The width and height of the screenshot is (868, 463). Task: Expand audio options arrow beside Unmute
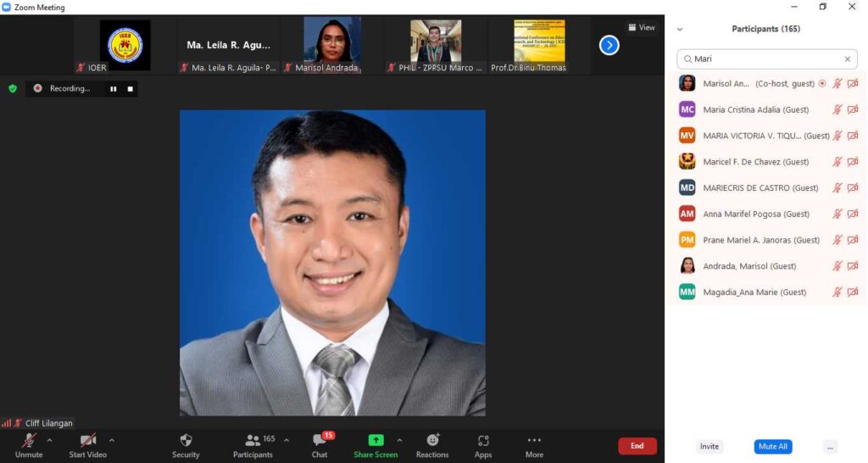pos(49,440)
